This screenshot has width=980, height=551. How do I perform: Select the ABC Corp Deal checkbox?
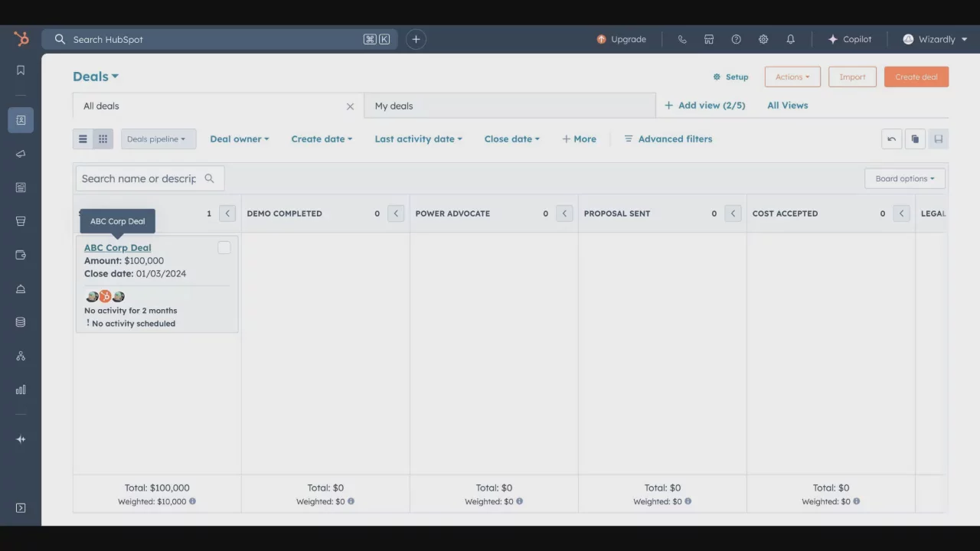click(x=224, y=247)
